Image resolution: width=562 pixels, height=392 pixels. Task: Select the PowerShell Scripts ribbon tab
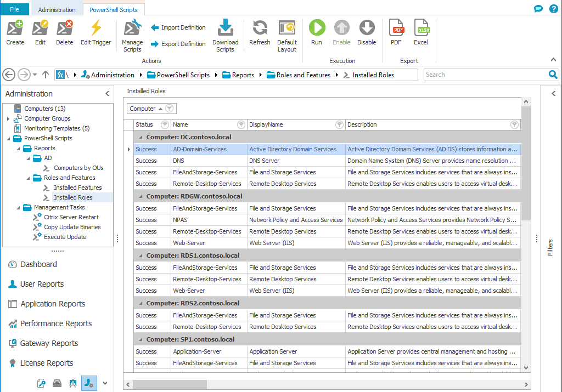113,10
